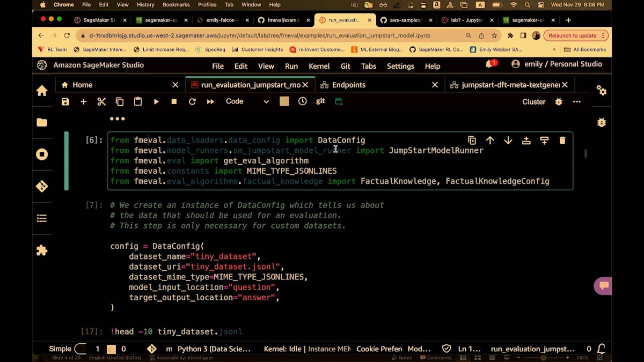Open the debugger bug icon in right sidebar
Image resolution: width=644 pixels, height=362 pixels.
[x=602, y=122]
